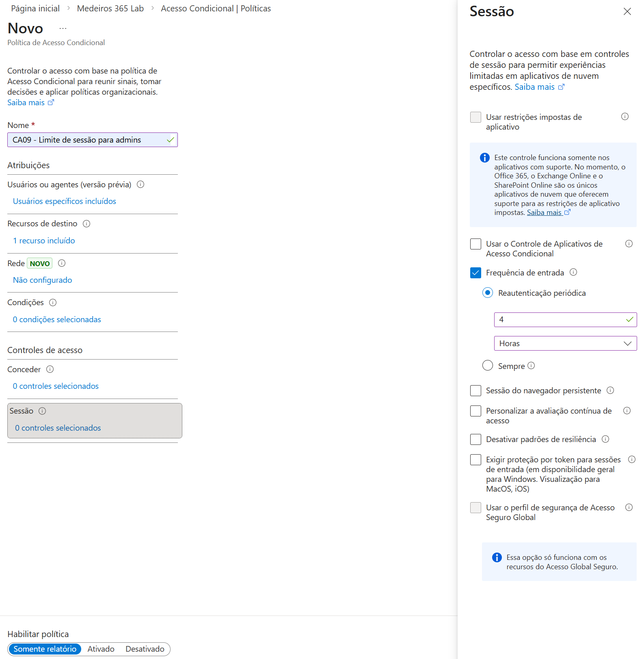Image resolution: width=644 pixels, height=659 pixels.
Task: Select the Sempre radio button
Action: tap(488, 365)
